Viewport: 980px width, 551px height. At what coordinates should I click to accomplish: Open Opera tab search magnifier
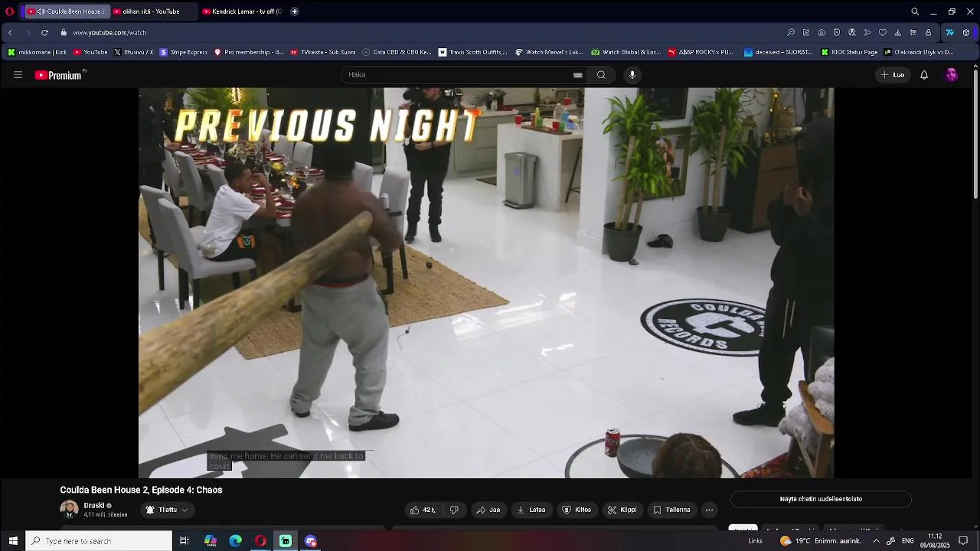[x=915, y=11]
